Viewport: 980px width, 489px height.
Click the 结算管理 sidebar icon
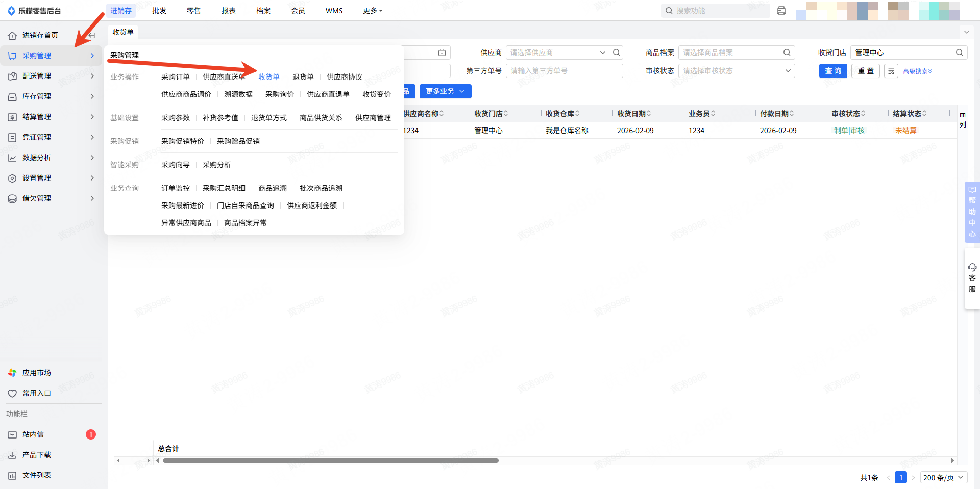12,117
